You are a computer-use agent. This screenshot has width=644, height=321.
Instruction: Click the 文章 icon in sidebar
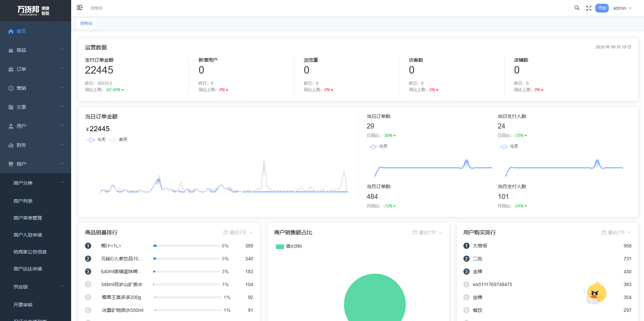(11, 107)
